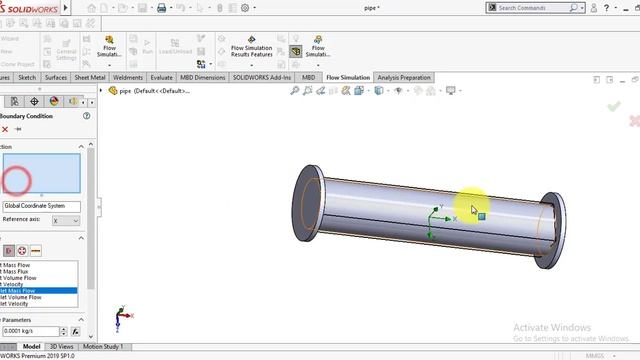
Task: Collapse the Selection section chevron
Action: pyautogui.click(x=81, y=147)
